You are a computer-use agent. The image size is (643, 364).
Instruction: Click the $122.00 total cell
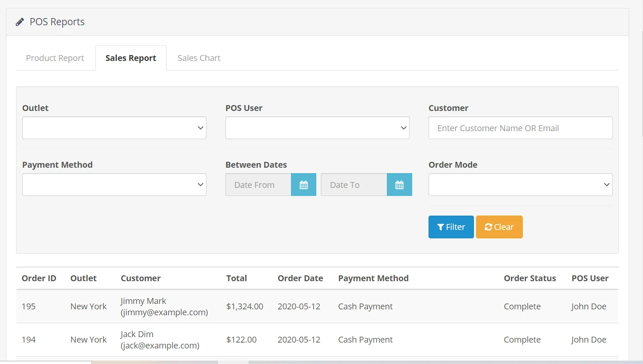tap(241, 340)
